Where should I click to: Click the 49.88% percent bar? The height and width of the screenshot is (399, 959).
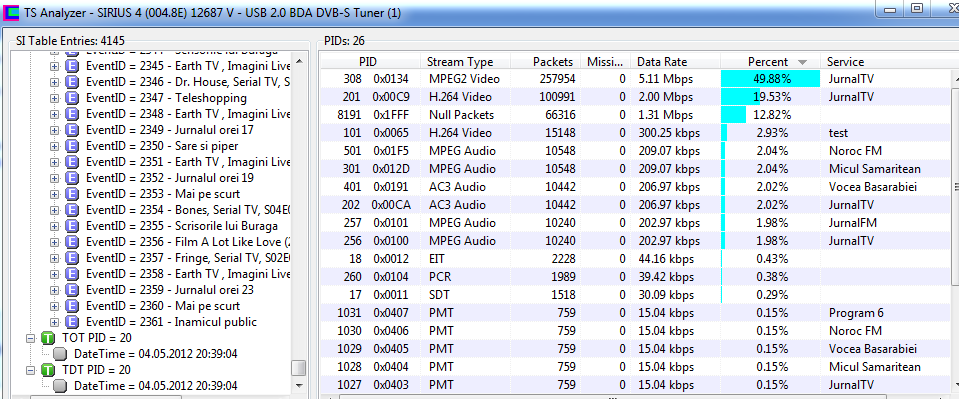pyautogui.click(x=770, y=79)
